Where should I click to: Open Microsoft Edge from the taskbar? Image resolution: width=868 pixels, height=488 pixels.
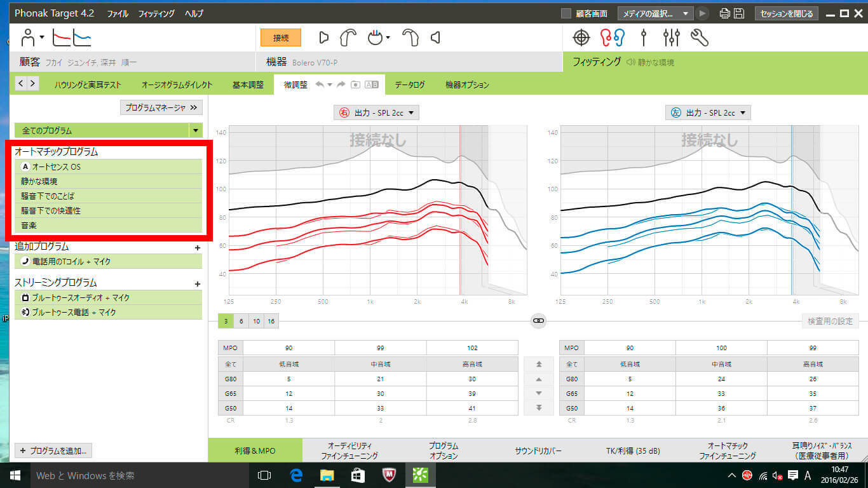coord(295,475)
